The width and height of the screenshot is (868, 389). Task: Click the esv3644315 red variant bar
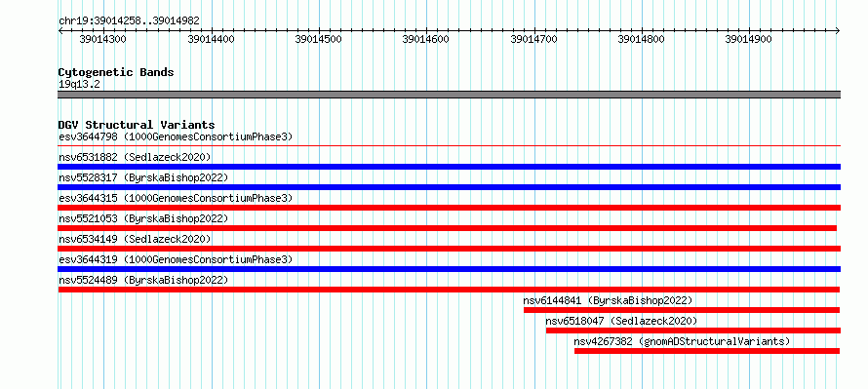coord(449,208)
